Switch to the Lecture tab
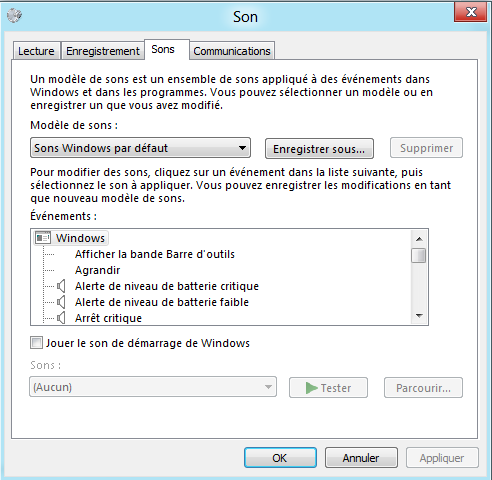The image size is (492, 480). tap(36, 51)
